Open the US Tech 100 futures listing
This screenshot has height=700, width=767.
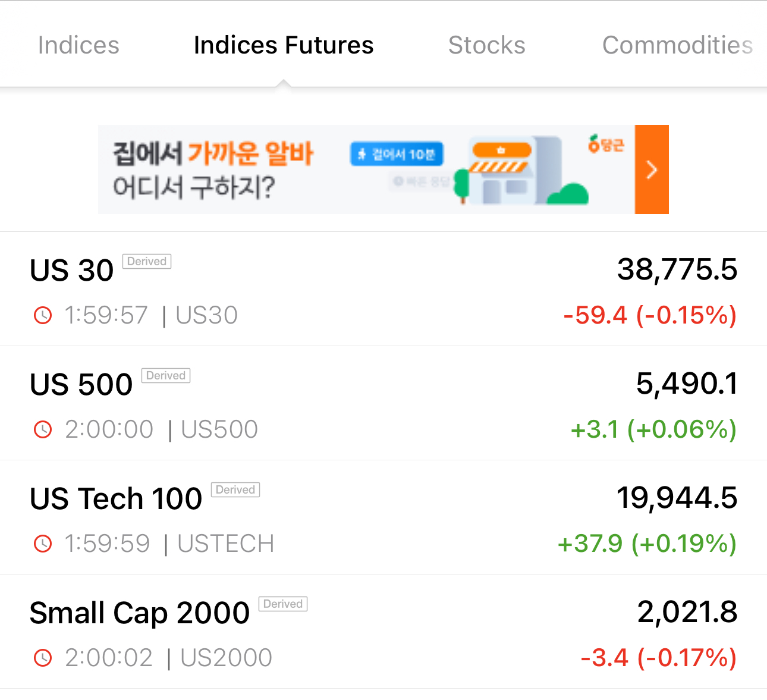[383, 517]
